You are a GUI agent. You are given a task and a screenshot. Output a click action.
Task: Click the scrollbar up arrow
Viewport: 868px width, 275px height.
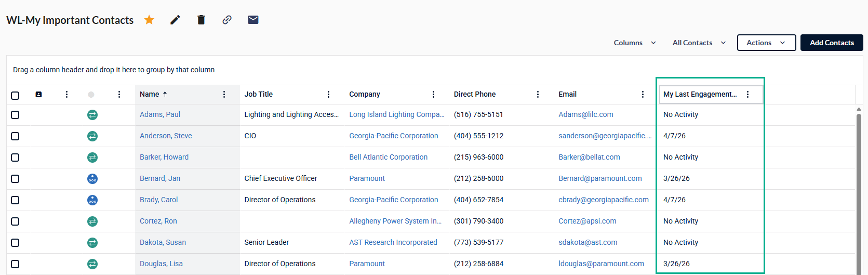point(859,109)
